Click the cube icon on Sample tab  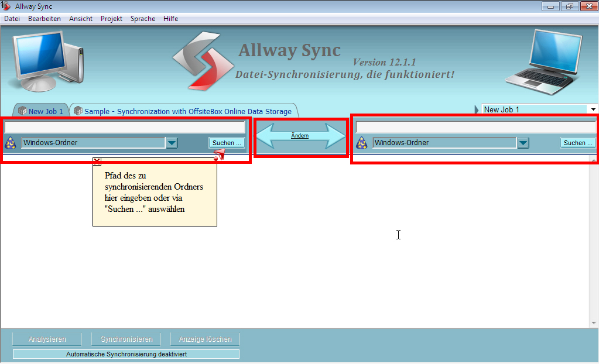coord(78,111)
